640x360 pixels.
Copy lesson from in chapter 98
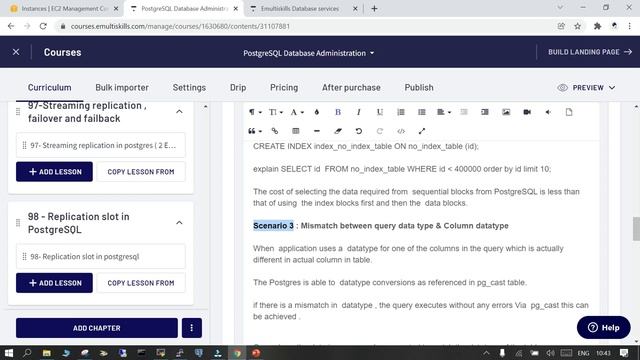141,283
